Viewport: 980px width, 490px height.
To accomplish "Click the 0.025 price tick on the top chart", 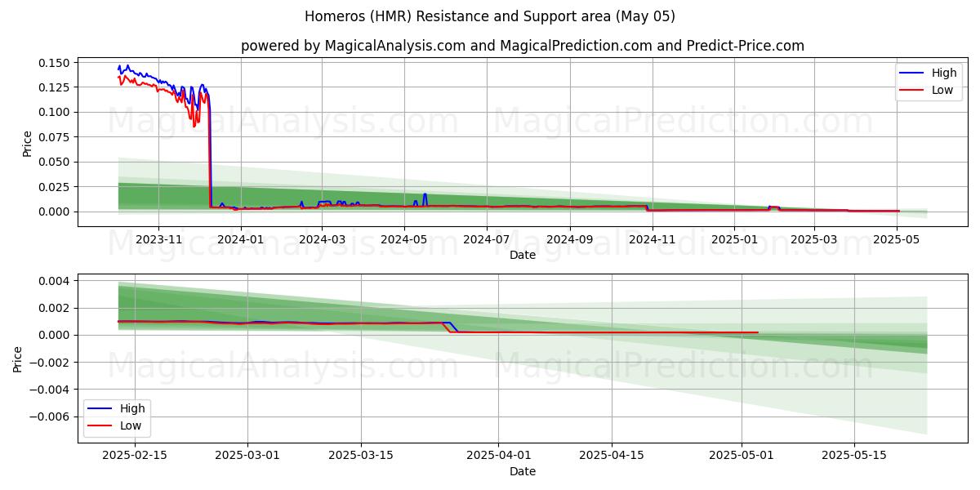I will 55,187.
